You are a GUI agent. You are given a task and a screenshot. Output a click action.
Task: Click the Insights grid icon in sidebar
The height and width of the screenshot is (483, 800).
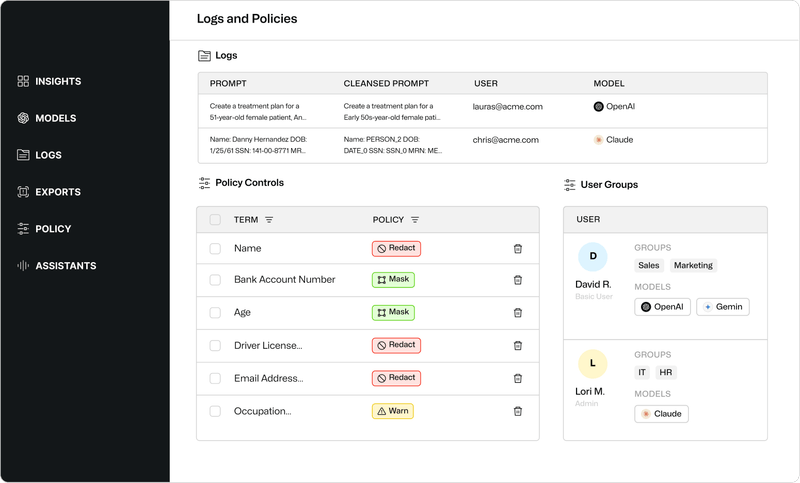[23, 81]
